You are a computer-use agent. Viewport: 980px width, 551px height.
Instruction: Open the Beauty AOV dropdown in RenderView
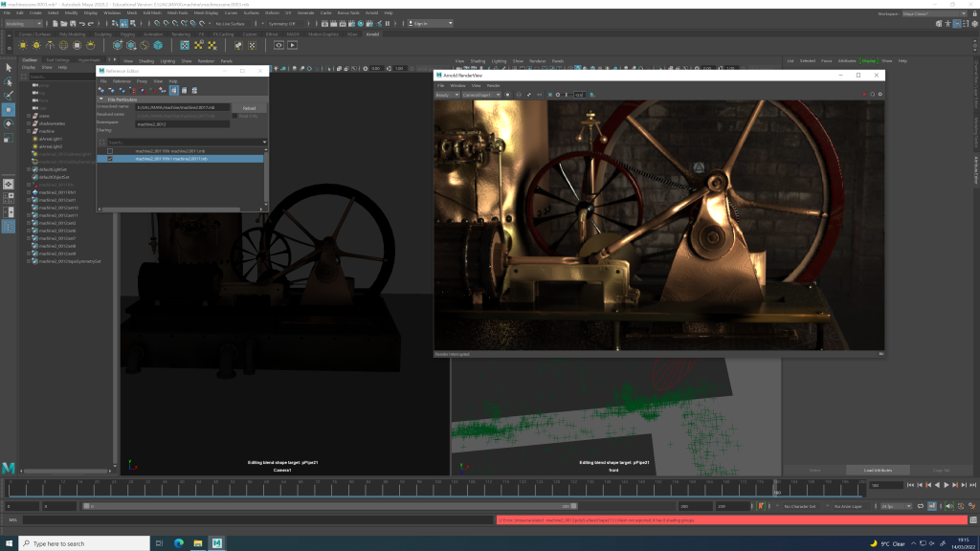(x=447, y=95)
